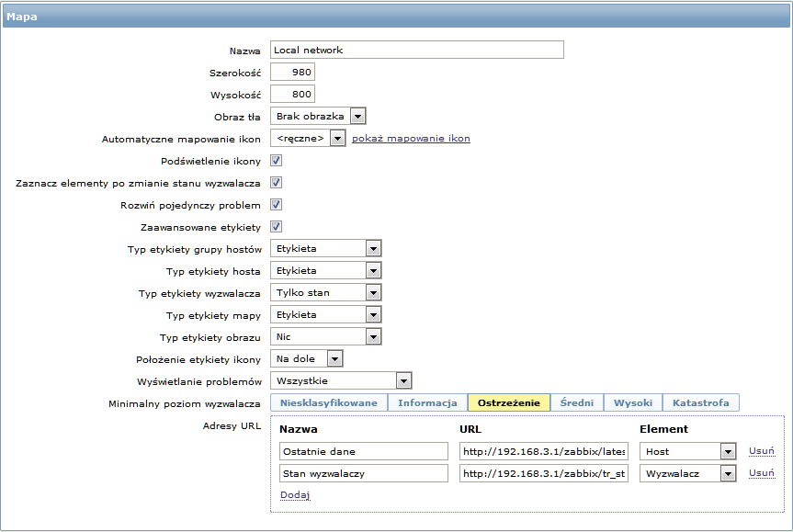Expand the Typ etykiety grupy hostów dropdown

[x=325, y=248]
